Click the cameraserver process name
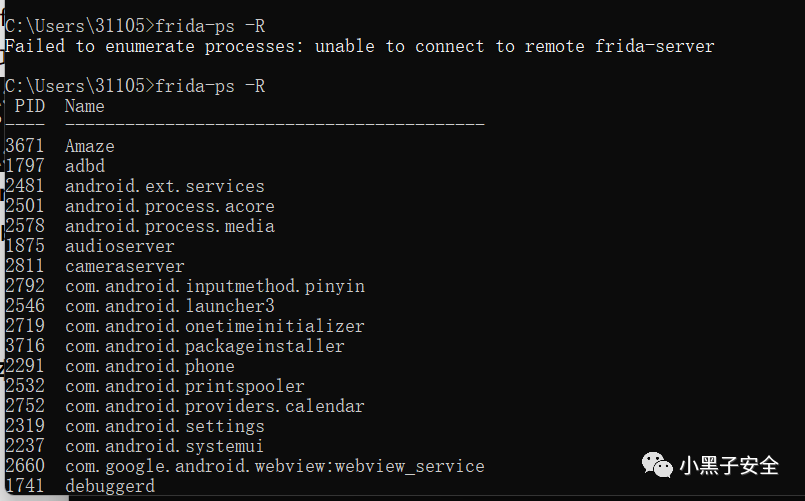The image size is (805, 501). pos(124,266)
